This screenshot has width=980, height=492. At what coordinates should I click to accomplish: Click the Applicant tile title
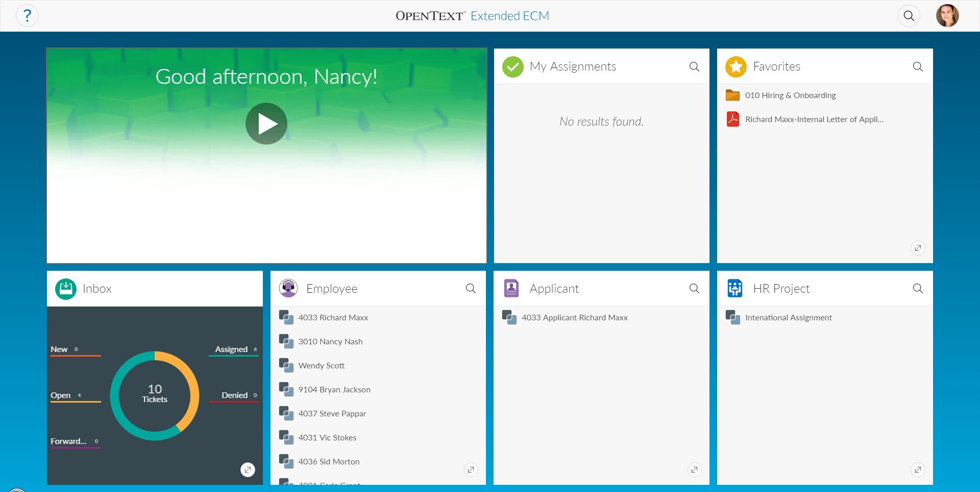(x=554, y=289)
